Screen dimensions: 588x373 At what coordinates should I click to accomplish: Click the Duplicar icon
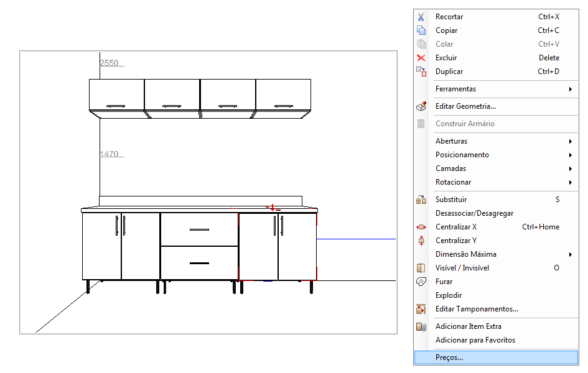pos(421,71)
